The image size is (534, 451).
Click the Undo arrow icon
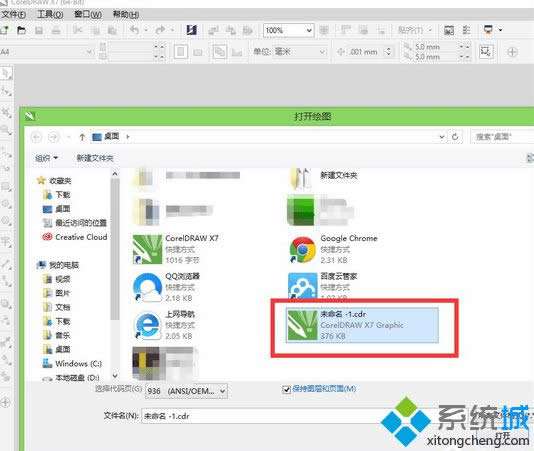[x=134, y=30]
